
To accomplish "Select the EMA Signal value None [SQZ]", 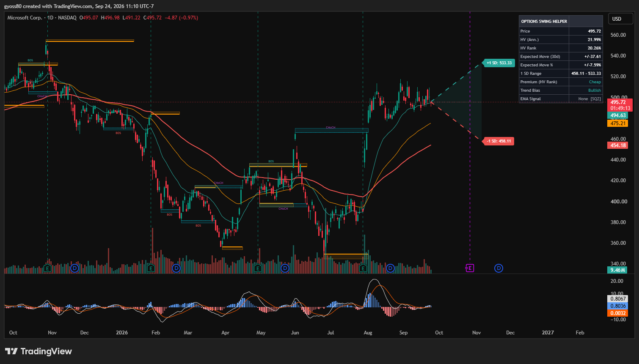I will (x=589, y=99).
